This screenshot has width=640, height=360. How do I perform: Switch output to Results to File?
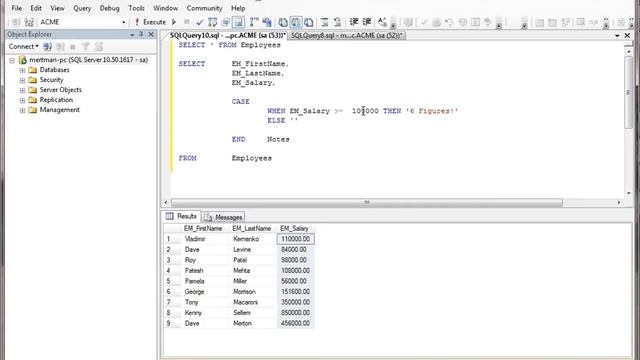coord(309,22)
